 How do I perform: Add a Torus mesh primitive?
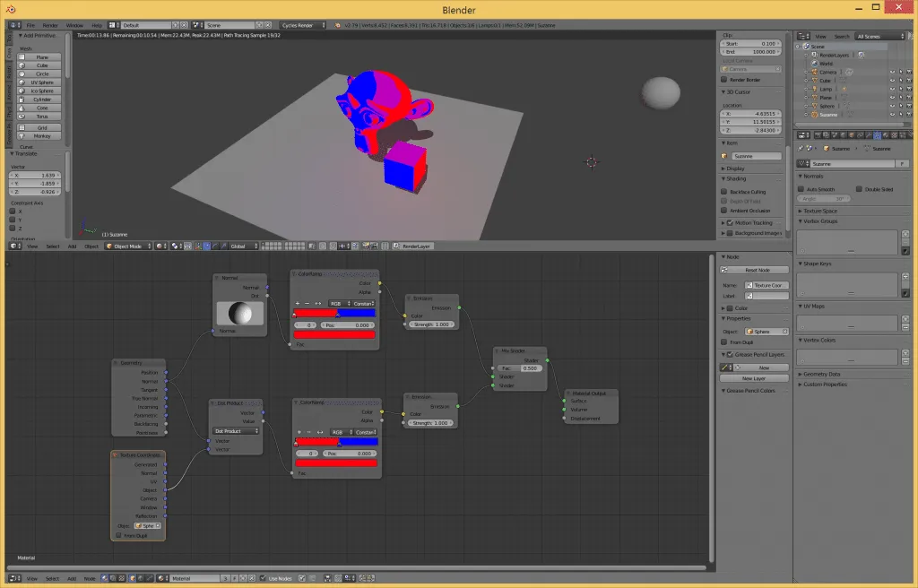[42, 117]
